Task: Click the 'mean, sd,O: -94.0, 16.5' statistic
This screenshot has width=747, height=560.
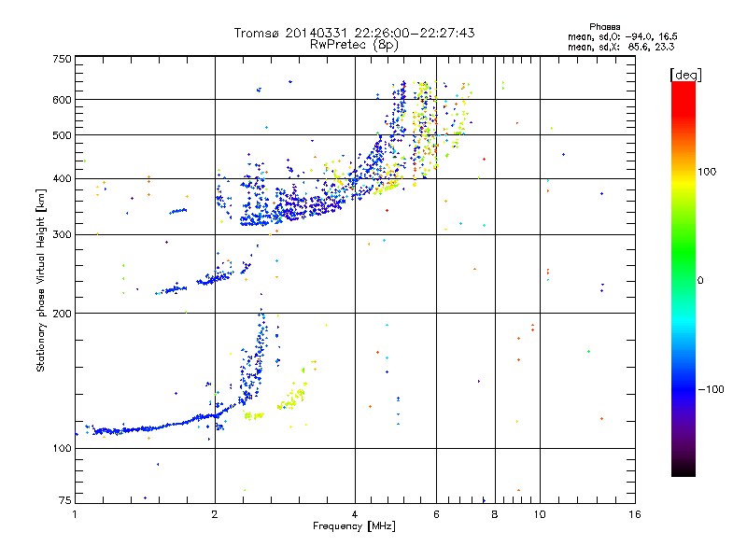Action: tap(622, 36)
